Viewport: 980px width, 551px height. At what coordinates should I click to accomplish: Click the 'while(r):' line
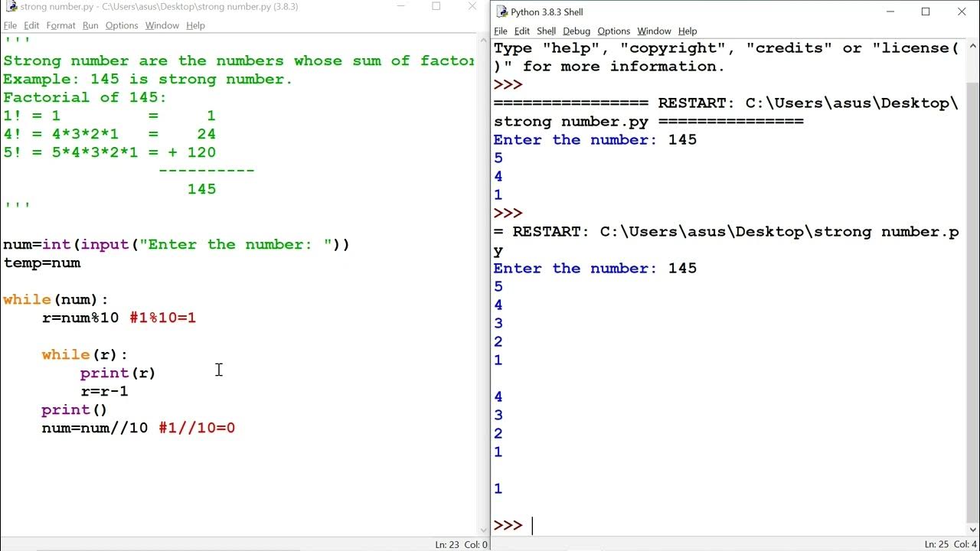[x=85, y=354]
